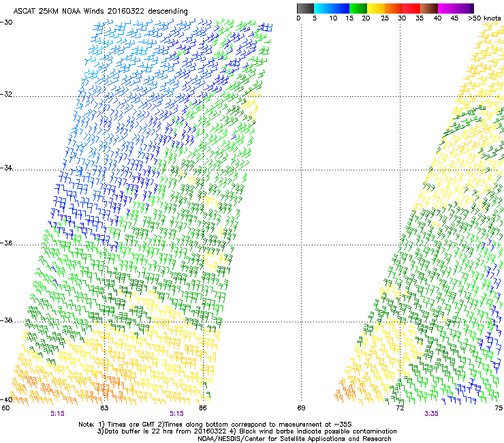This screenshot has width=504, height=443.
Task: Click the "35" label under the color scale
Action: pyautogui.click(x=420, y=18)
